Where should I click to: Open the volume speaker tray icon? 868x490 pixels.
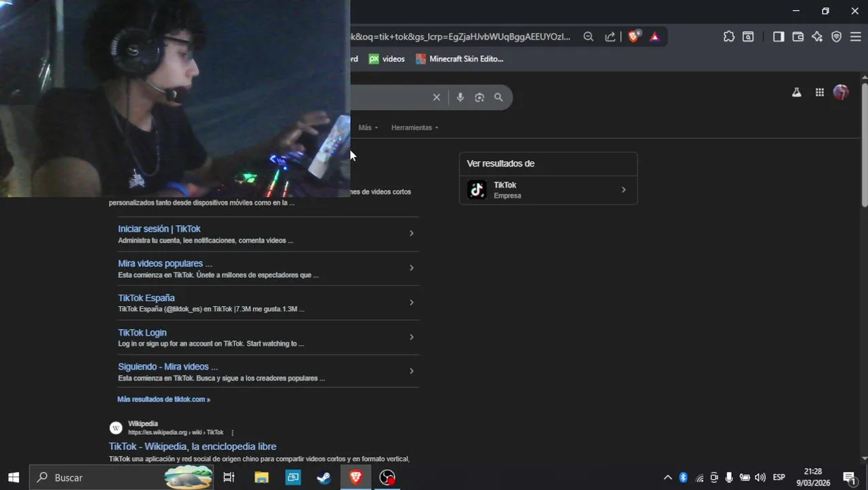[x=760, y=478]
